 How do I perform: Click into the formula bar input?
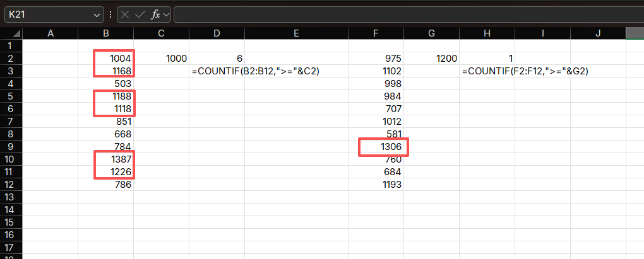point(408,14)
